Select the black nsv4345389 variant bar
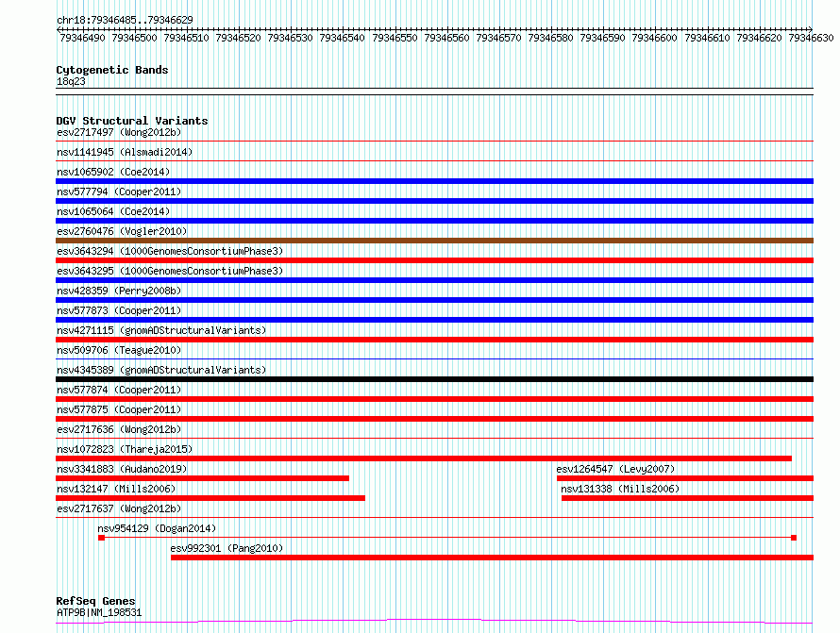 434,379
